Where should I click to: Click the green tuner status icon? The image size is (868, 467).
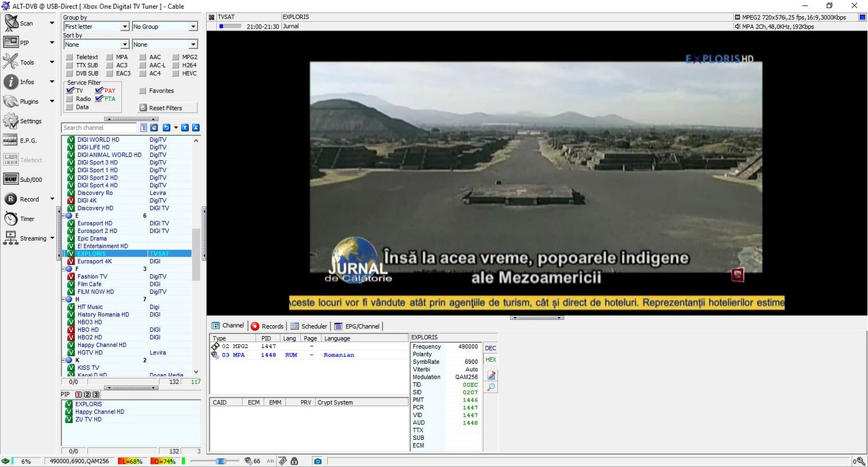pyautogui.click(x=5, y=462)
